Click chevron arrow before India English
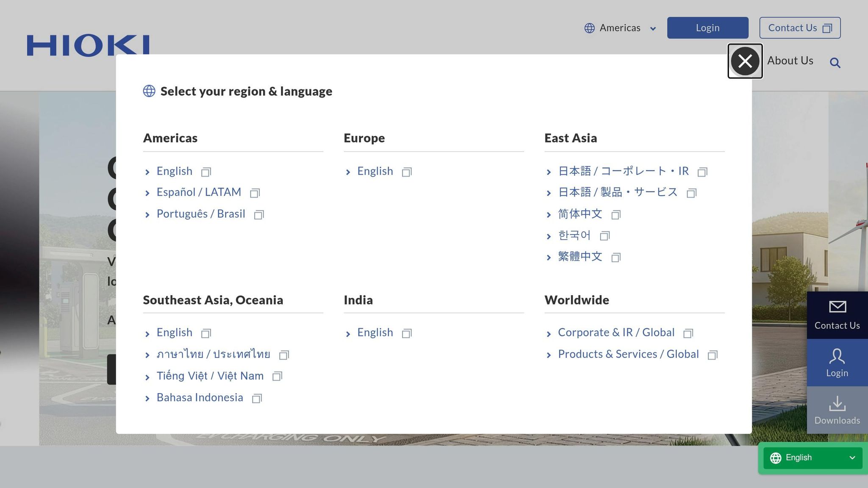The width and height of the screenshot is (868, 488). pyautogui.click(x=348, y=334)
